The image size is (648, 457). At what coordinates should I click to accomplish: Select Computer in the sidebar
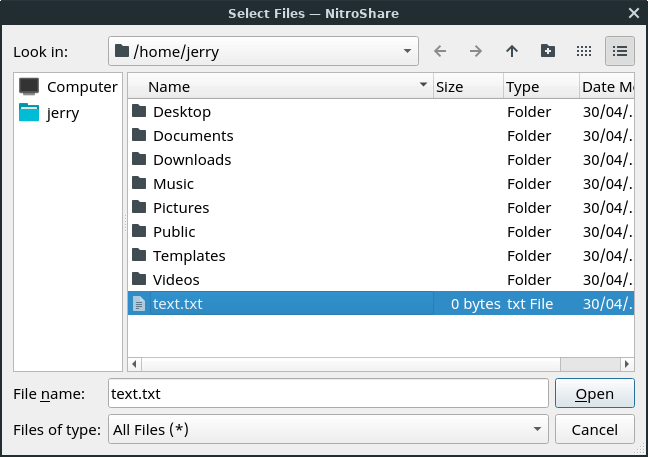[68, 87]
